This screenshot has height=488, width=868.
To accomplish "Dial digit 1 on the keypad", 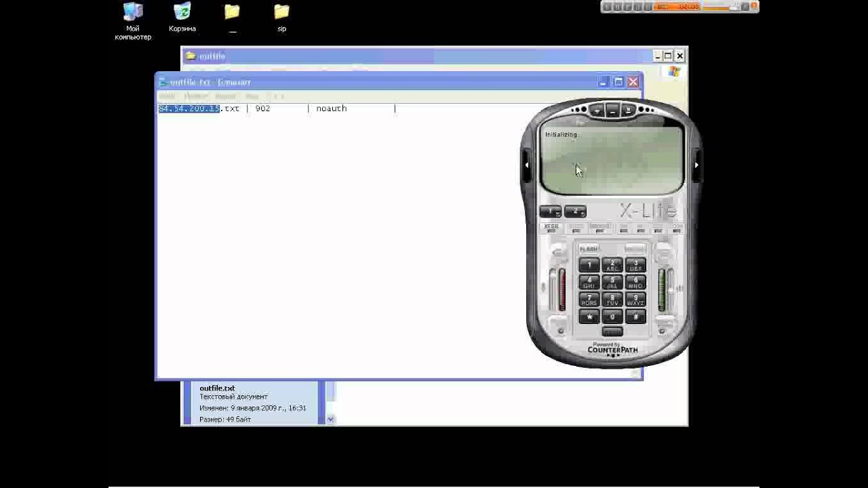I will [x=589, y=264].
